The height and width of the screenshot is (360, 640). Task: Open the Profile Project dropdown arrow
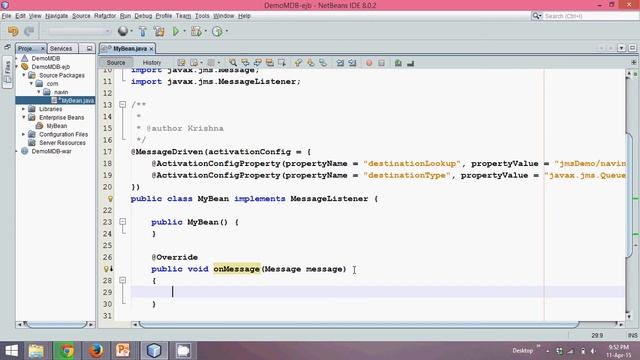(227, 31)
